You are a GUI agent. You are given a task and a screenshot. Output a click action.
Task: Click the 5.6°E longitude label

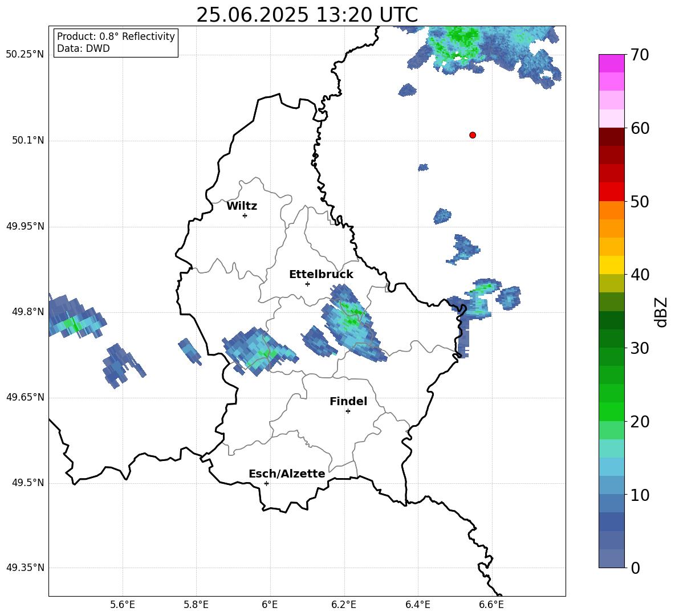(x=123, y=605)
